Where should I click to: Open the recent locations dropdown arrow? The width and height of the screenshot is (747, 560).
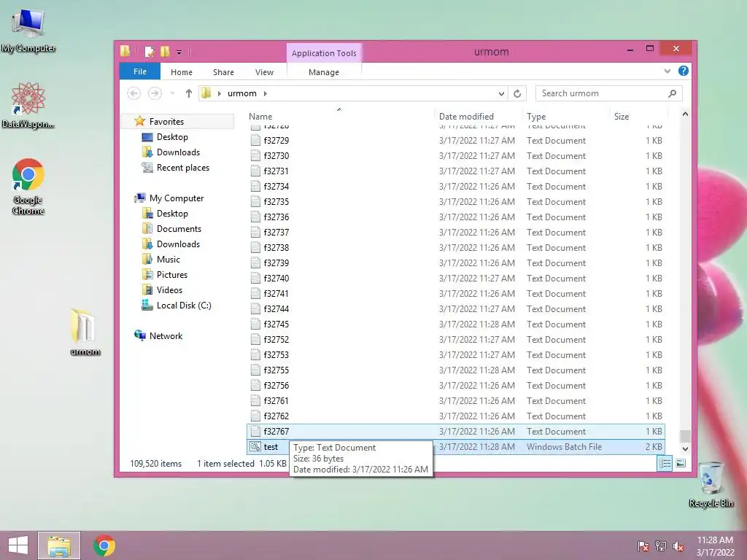point(172,93)
